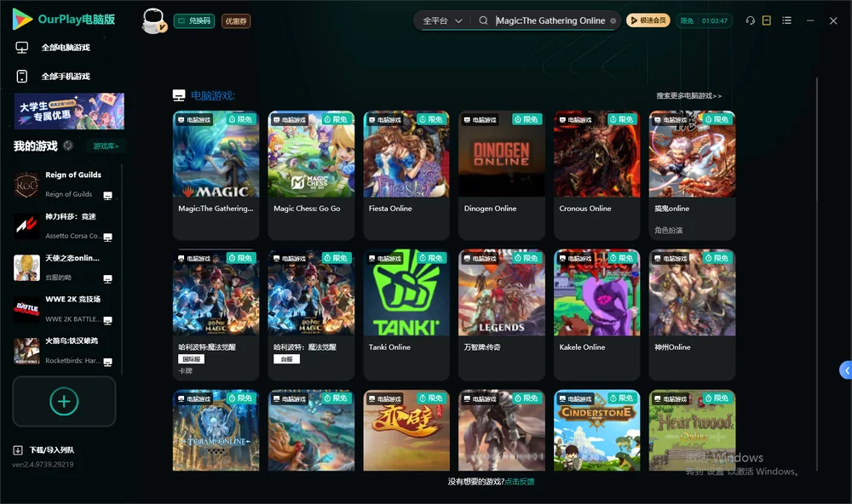This screenshot has height=504, width=852.
Task: Refresh my games list icon
Action: [68, 146]
